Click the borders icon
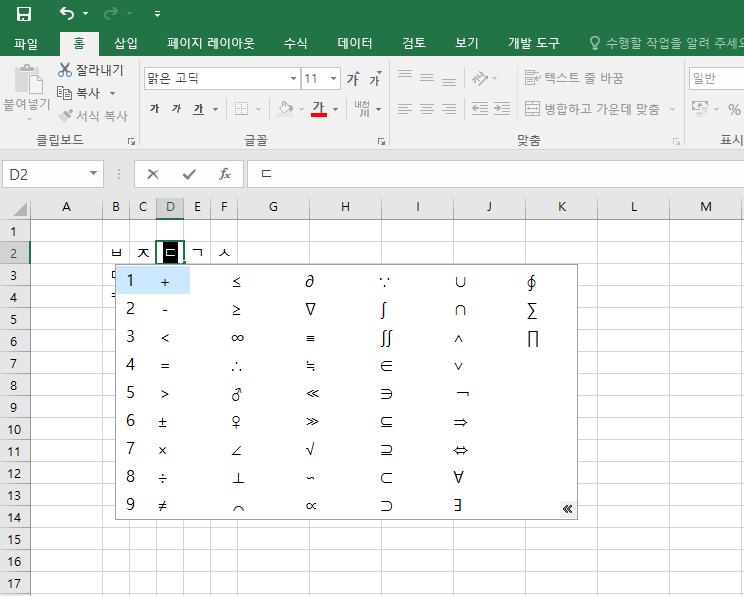Screen dimensions: 744x596 (x=242, y=109)
